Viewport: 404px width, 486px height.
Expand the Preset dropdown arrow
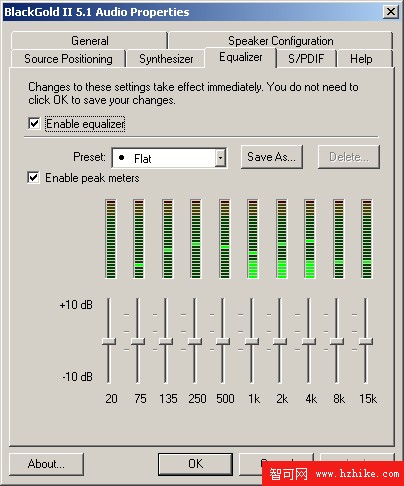pos(220,157)
